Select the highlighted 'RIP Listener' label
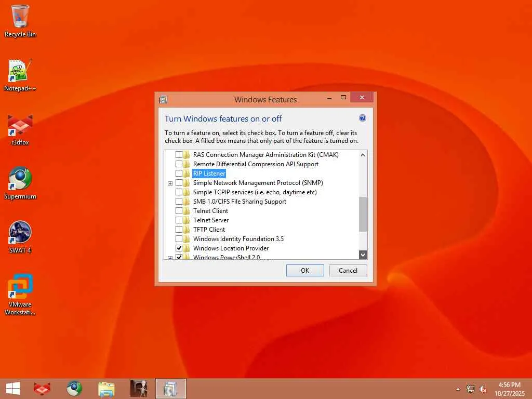Screen dimensions: 532x399 tap(209, 174)
